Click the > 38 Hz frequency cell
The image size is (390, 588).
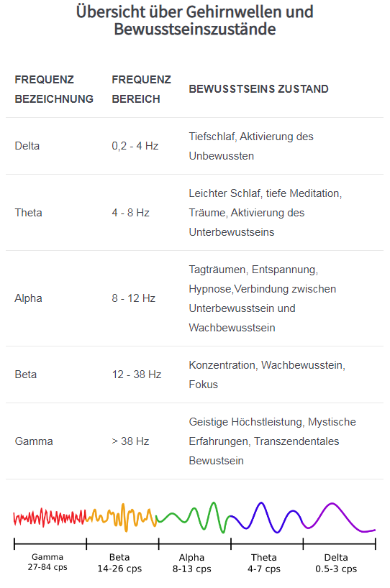pyautogui.click(x=131, y=441)
